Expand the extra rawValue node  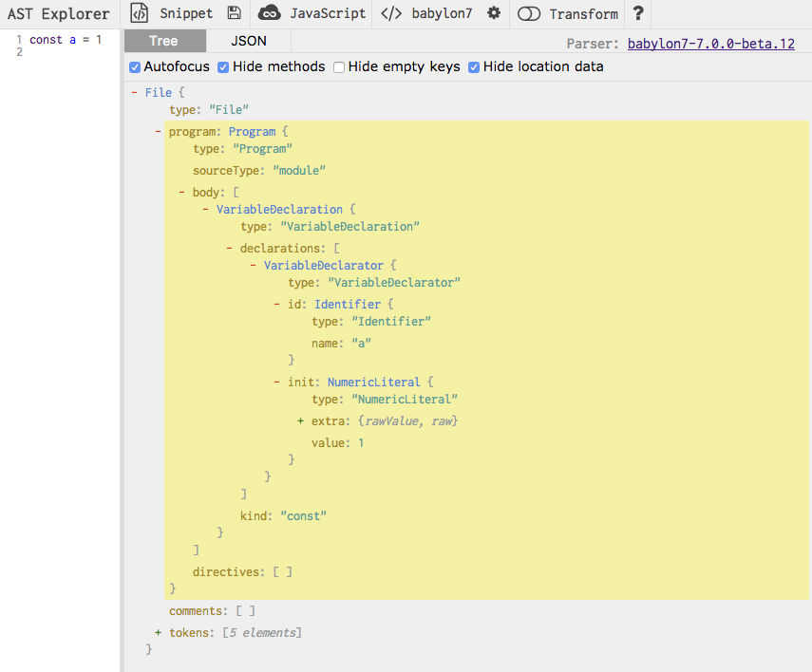coord(301,420)
